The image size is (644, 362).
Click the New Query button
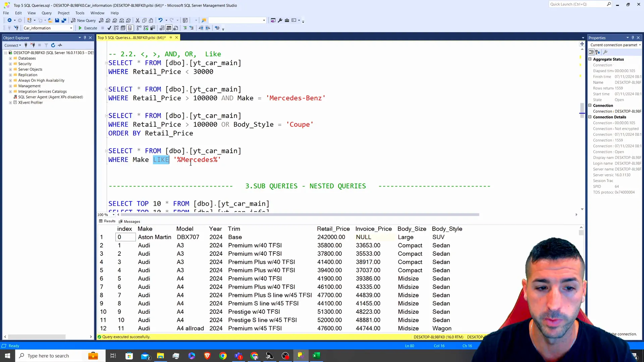tap(83, 20)
